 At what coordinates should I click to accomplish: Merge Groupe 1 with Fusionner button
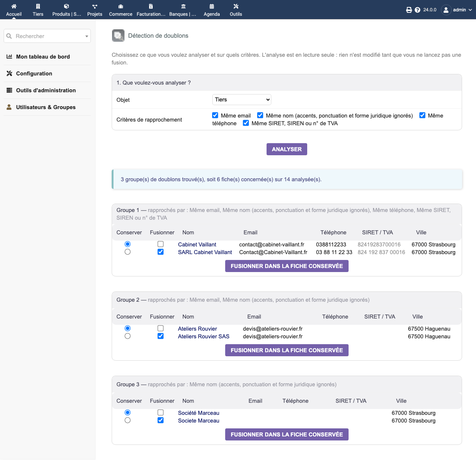[287, 266]
